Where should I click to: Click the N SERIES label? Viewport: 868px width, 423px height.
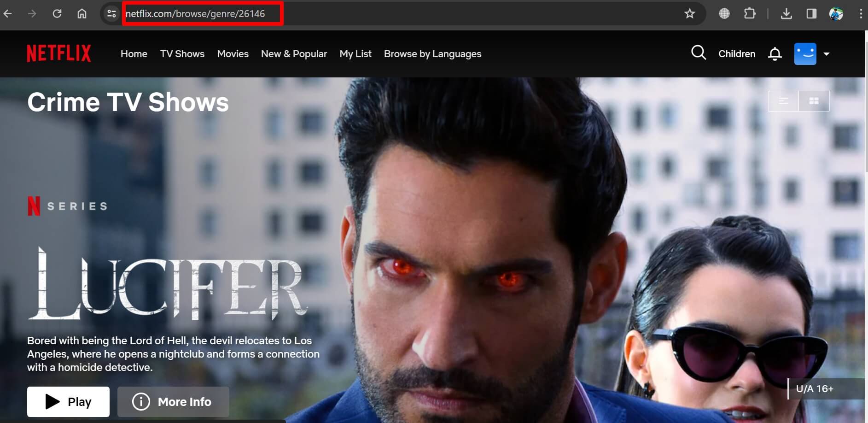coord(68,206)
